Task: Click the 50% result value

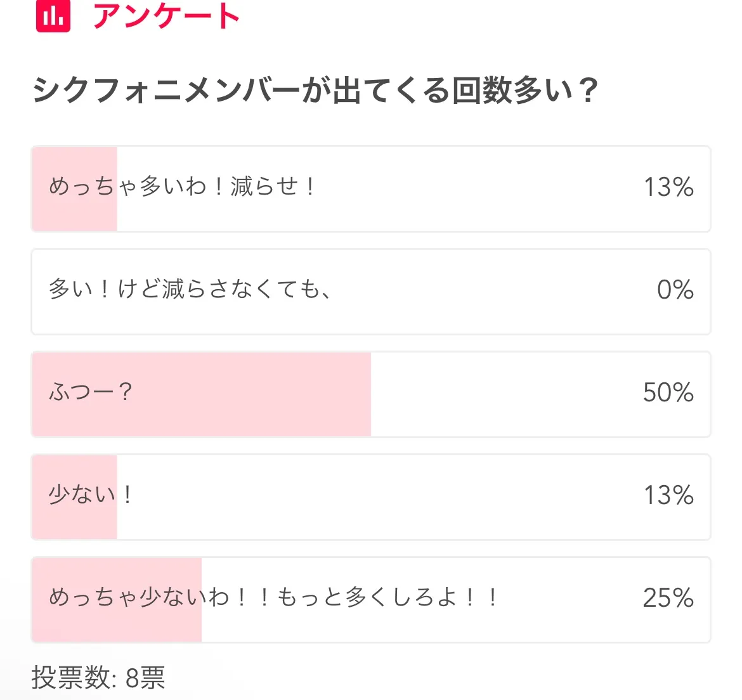Action: click(668, 393)
